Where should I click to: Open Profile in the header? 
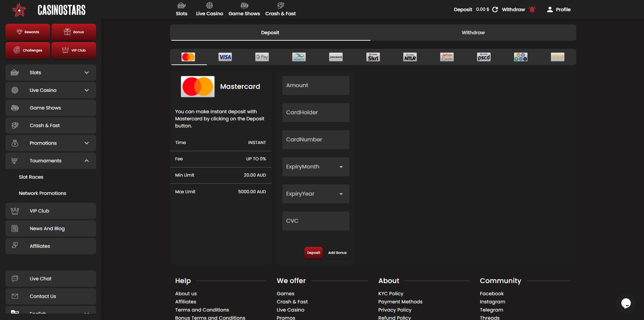point(559,9)
